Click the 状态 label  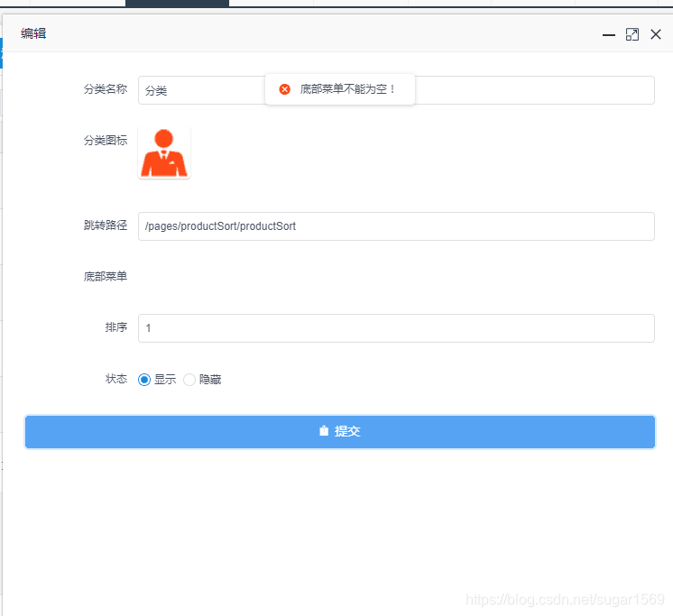click(116, 379)
